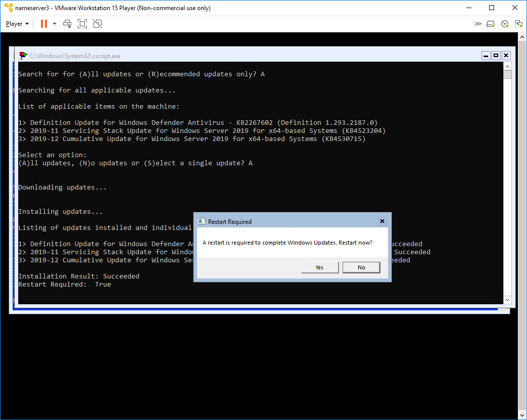
Task: Click No to postpone the restart
Action: [x=361, y=267]
